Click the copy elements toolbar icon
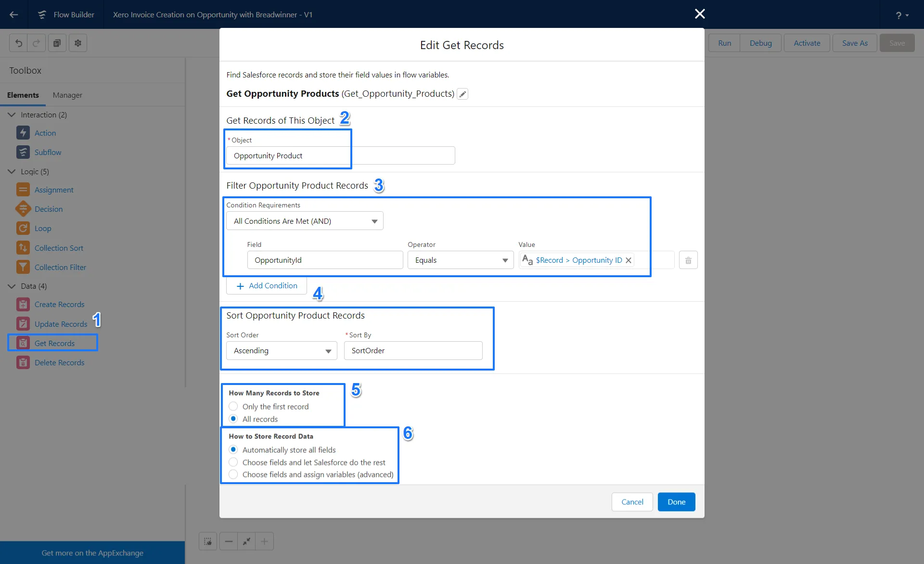Screen dimensions: 924x564 click(57, 43)
